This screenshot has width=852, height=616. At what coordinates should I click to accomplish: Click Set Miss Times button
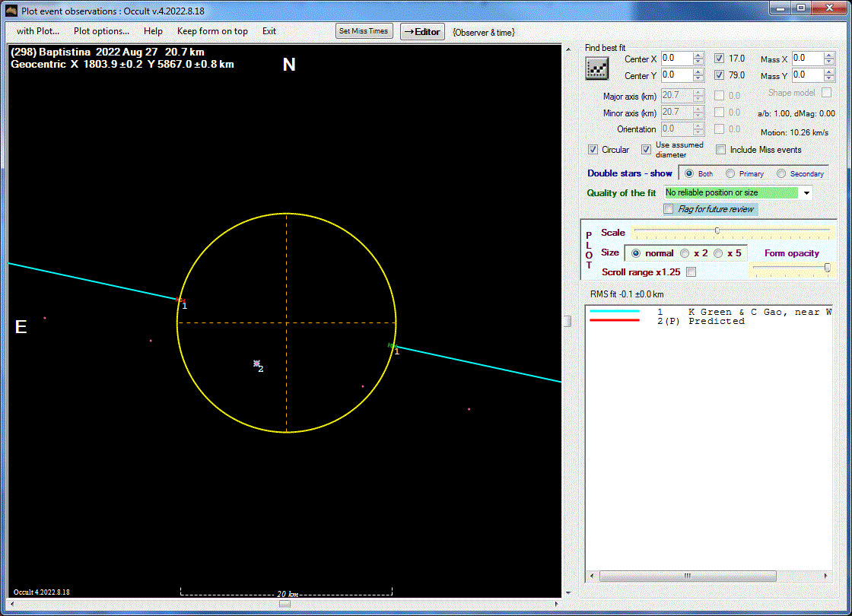pyautogui.click(x=364, y=31)
